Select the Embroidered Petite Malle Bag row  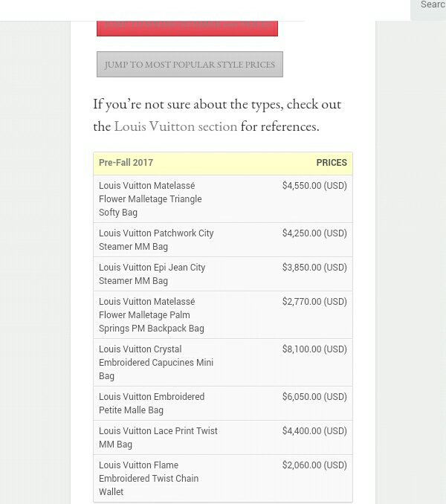[x=223, y=404]
